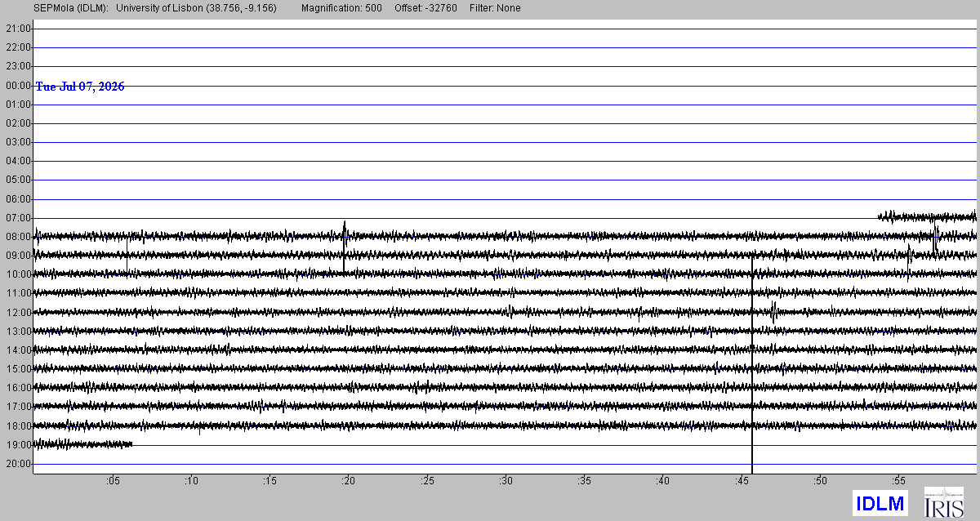Viewport: 980px width, 521px height.
Task: Click the :10 minute axis label
Action: 190,480
